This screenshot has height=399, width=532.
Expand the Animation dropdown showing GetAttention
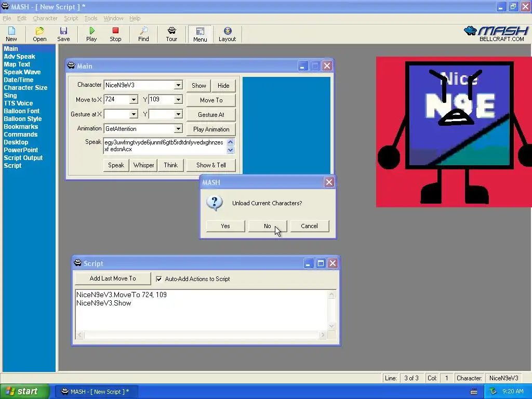click(x=178, y=129)
